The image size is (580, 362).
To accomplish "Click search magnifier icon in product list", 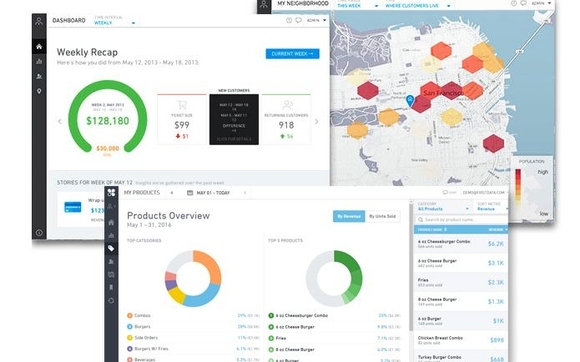I will pos(421,220).
